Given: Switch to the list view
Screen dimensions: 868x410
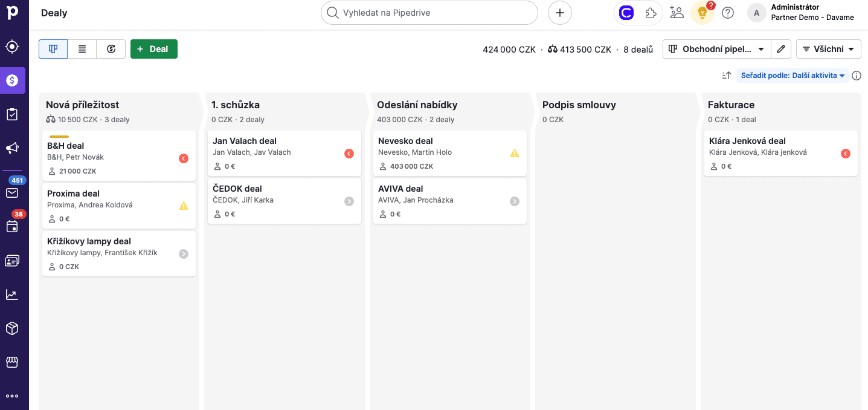Looking at the screenshot, I should (82, 49).
